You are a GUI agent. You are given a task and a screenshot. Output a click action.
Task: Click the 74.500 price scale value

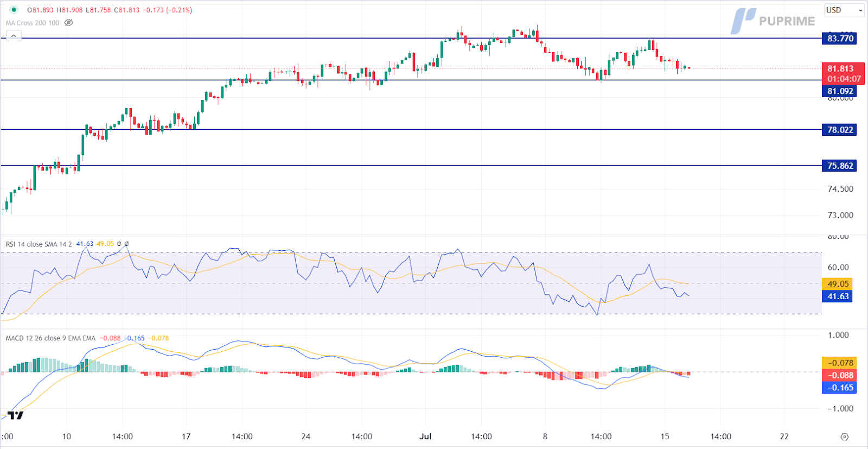click(840, 189)
